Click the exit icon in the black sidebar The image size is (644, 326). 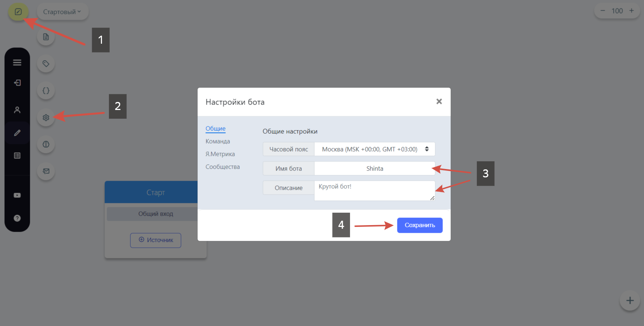[x=17, y=83]
